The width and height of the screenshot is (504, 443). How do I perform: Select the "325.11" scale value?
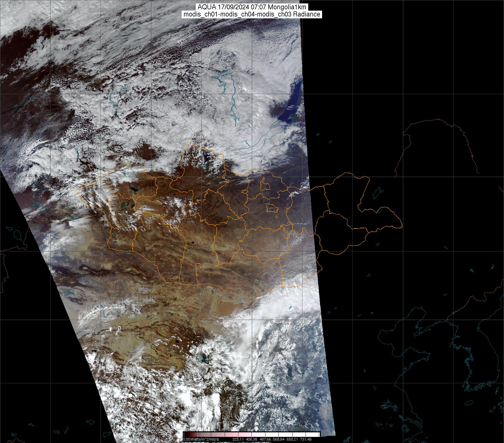pyautogui.click(x=238, y=440)
